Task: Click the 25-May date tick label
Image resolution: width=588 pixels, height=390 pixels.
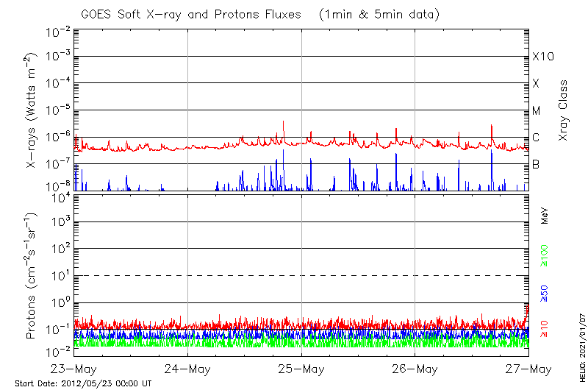Action: pos(301,368)
